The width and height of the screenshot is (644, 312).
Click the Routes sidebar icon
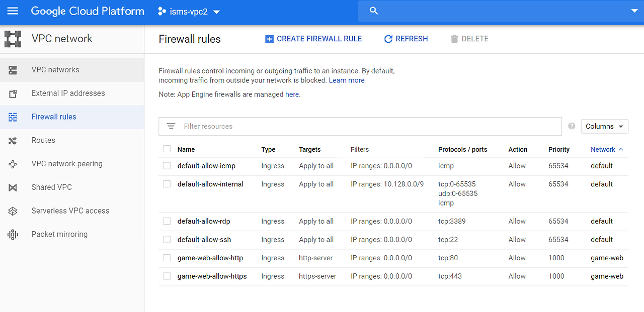[13, 141]
